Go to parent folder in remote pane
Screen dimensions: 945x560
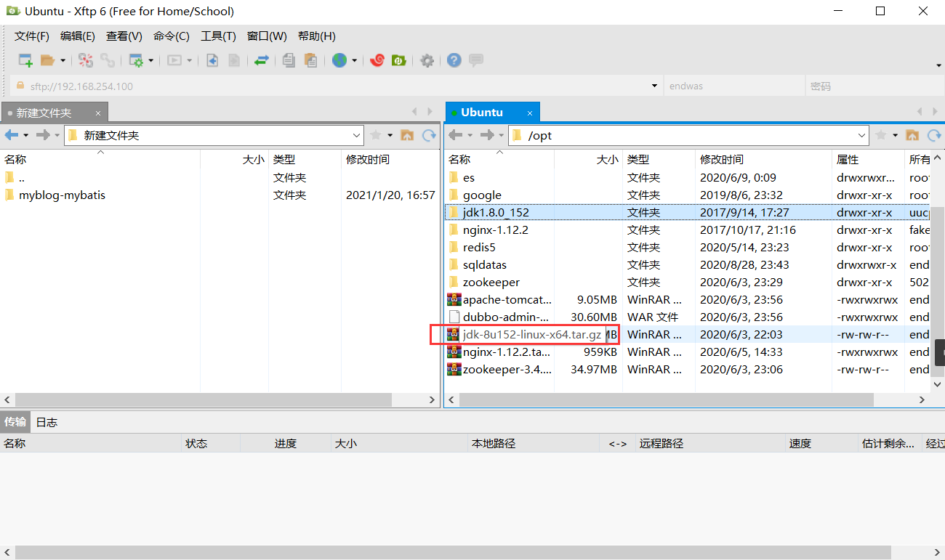[912, 135]
